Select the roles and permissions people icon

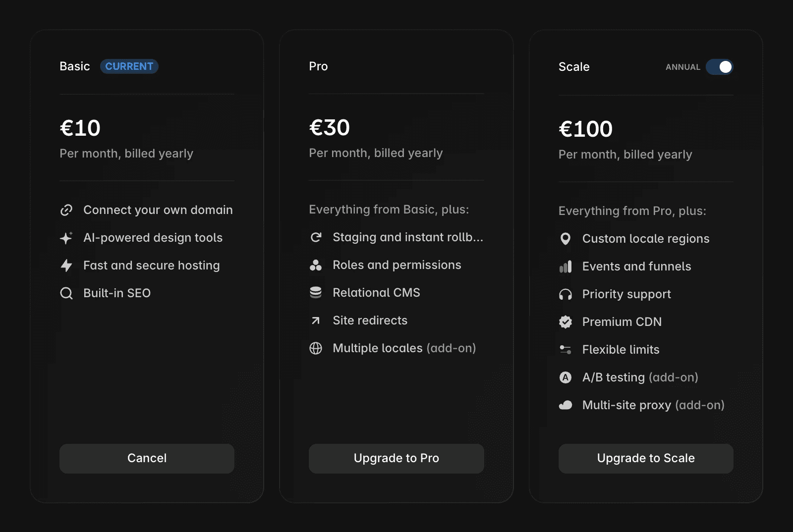click(x=316, y=265)
